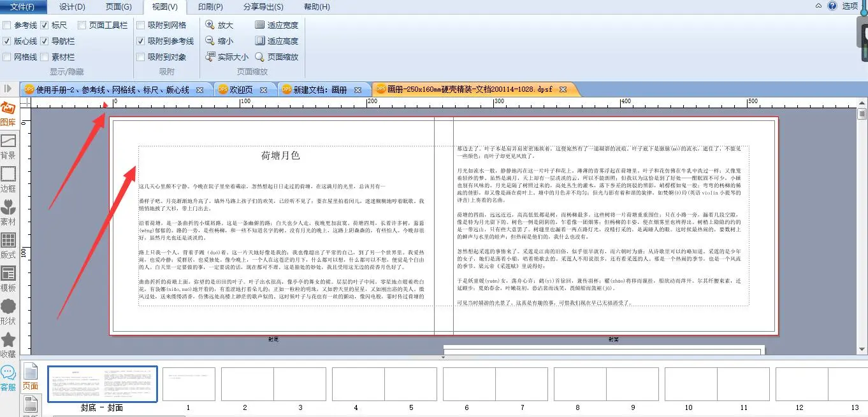
Task: Fit page with 适应高度
Action: click(277, 41)
